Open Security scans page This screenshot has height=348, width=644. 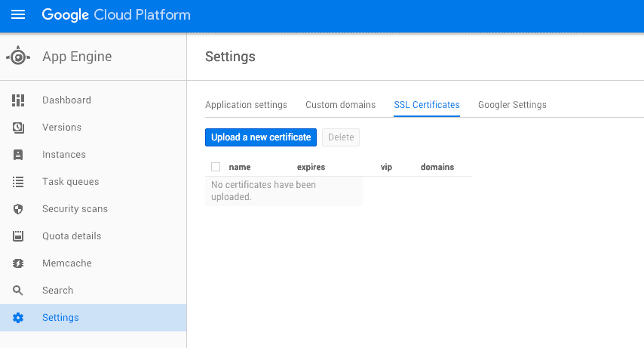(x=94, y=208)
